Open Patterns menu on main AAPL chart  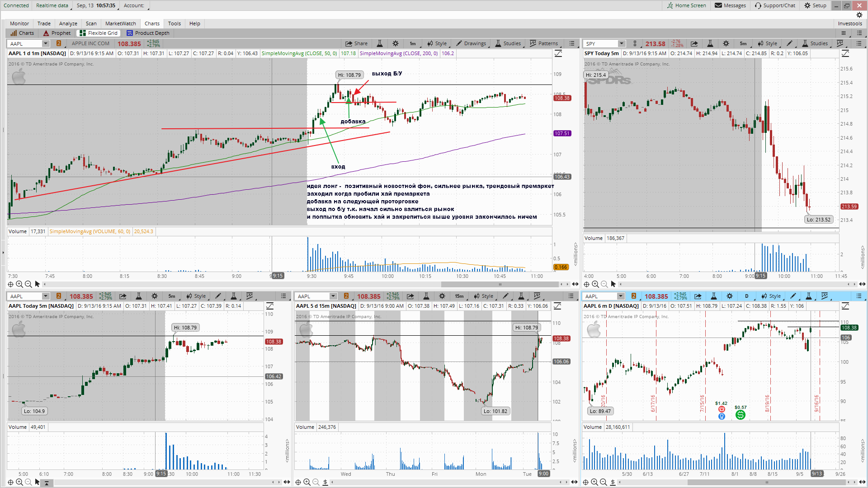coord(544,43)
